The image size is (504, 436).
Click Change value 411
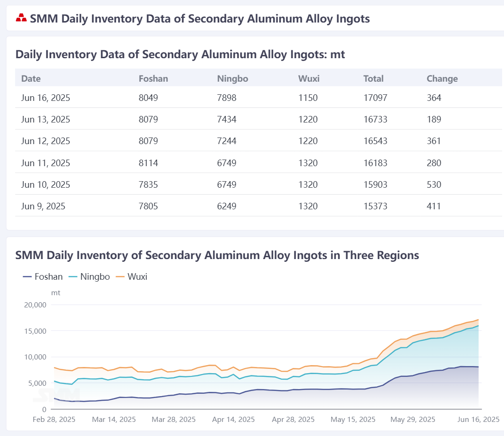pyautogui.click(x=434, y=206)
